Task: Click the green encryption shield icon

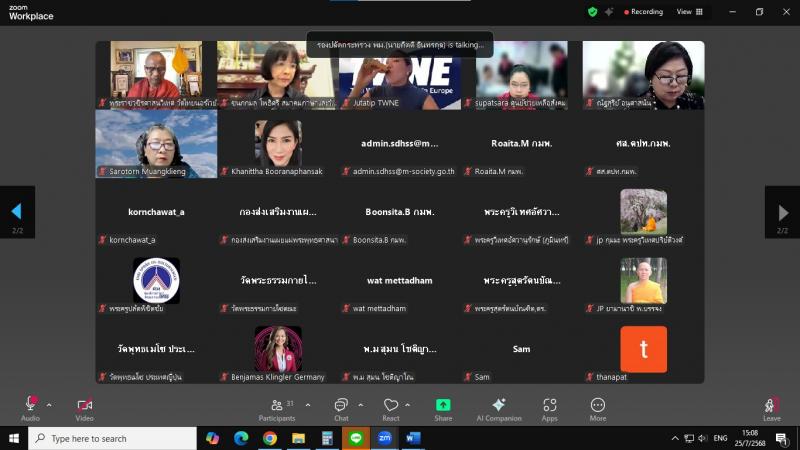Action: point(592,12)
